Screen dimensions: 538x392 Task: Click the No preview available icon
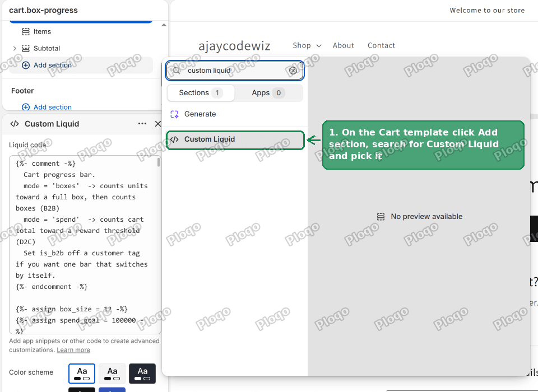[x=381, y=216]
